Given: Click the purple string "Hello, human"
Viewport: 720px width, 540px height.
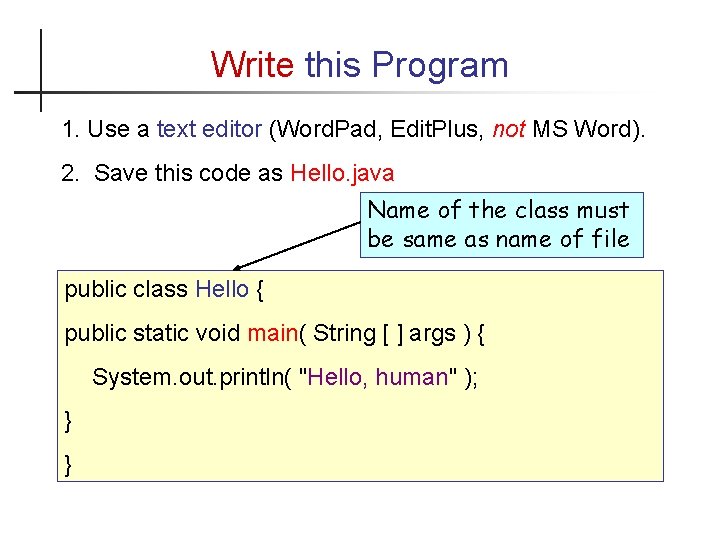Looking at the screenshot, I should (x=377, y=377).
